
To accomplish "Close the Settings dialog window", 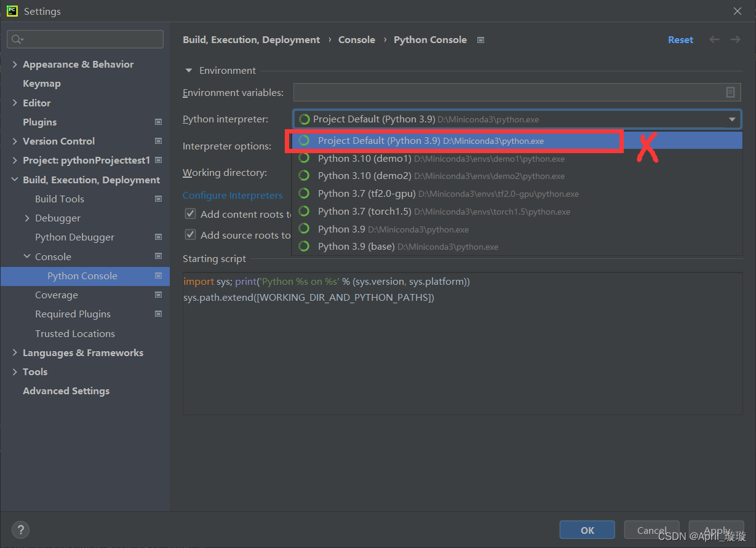I will (x=738, y=11).
